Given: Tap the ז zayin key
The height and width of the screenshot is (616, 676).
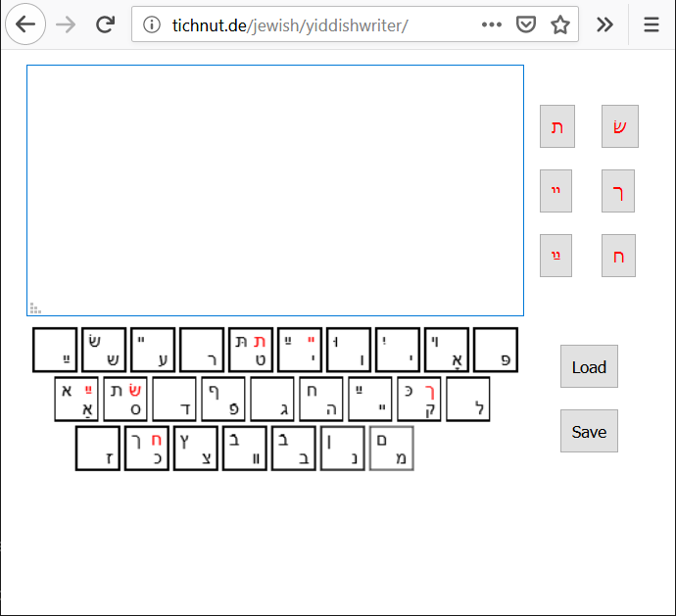Looking at the screenshot, I should point(98,449).
